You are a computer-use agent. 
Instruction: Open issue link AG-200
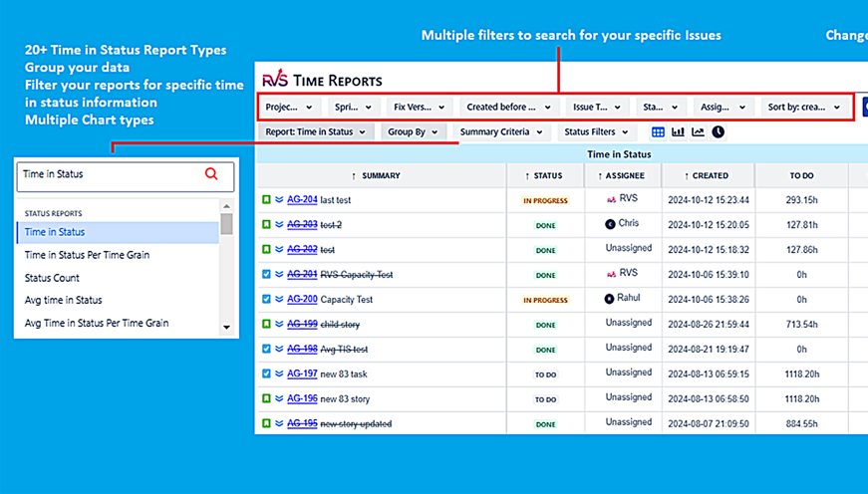click(x=302, y=299)
